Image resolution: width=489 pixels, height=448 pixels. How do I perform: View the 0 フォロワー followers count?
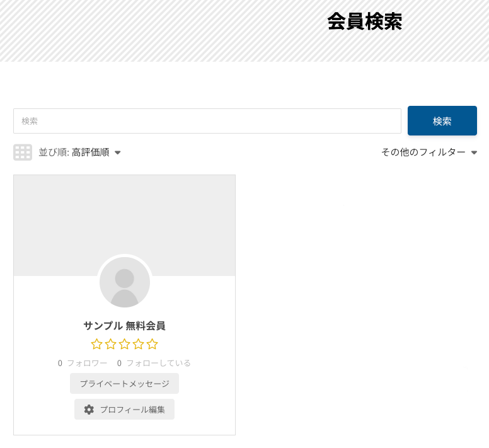[x=83, y=363]
